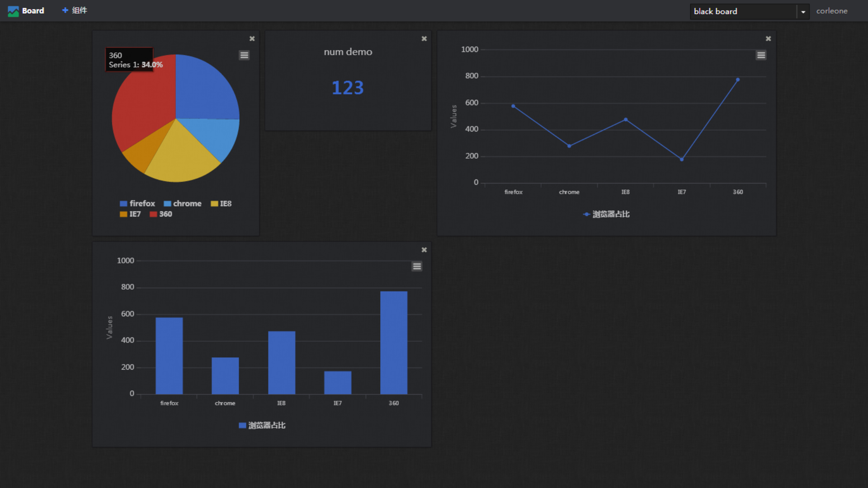Expand the black board dropdown arrow
This screenshot has height=488, width=868.
pos(803,12)
